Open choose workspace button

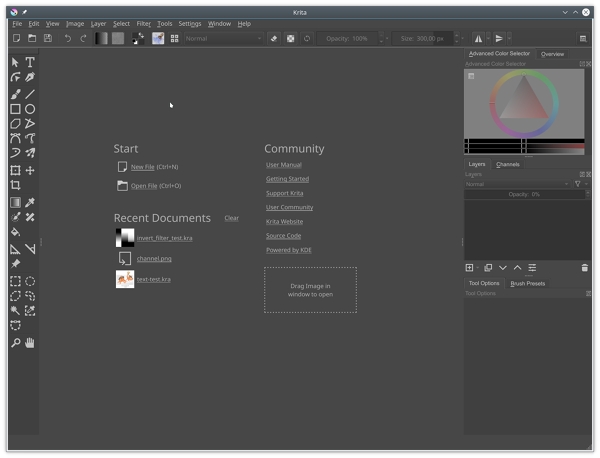pos(583,38)
